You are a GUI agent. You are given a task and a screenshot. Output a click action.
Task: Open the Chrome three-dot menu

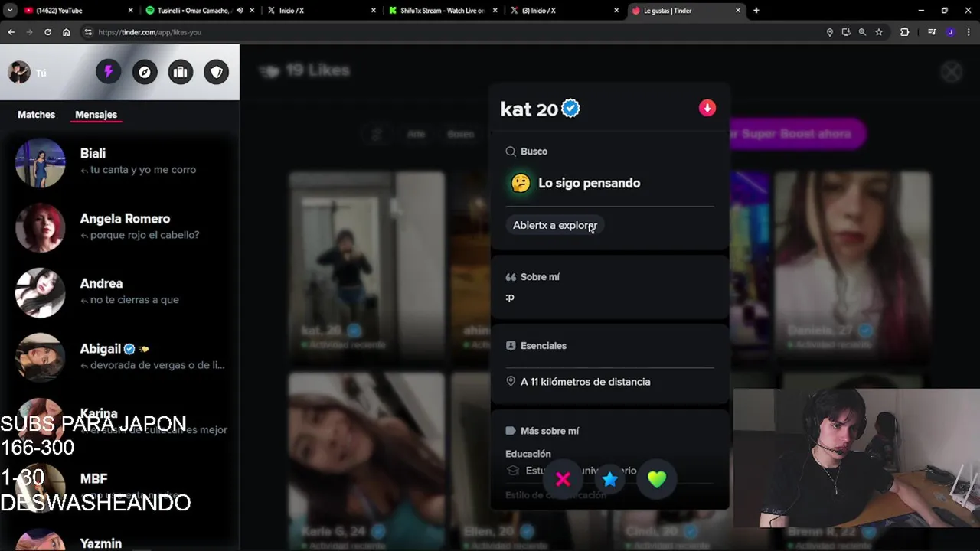coord(969,32)
